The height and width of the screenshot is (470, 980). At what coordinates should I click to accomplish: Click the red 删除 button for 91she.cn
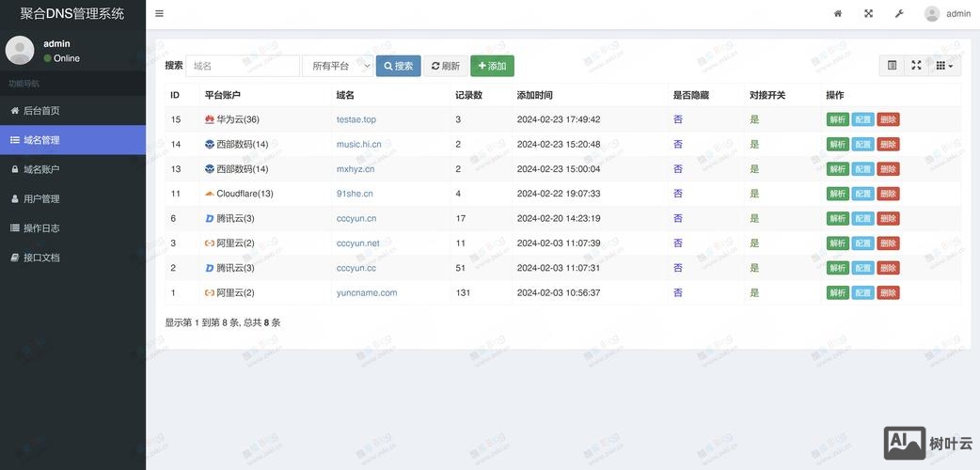click(888, 194)
